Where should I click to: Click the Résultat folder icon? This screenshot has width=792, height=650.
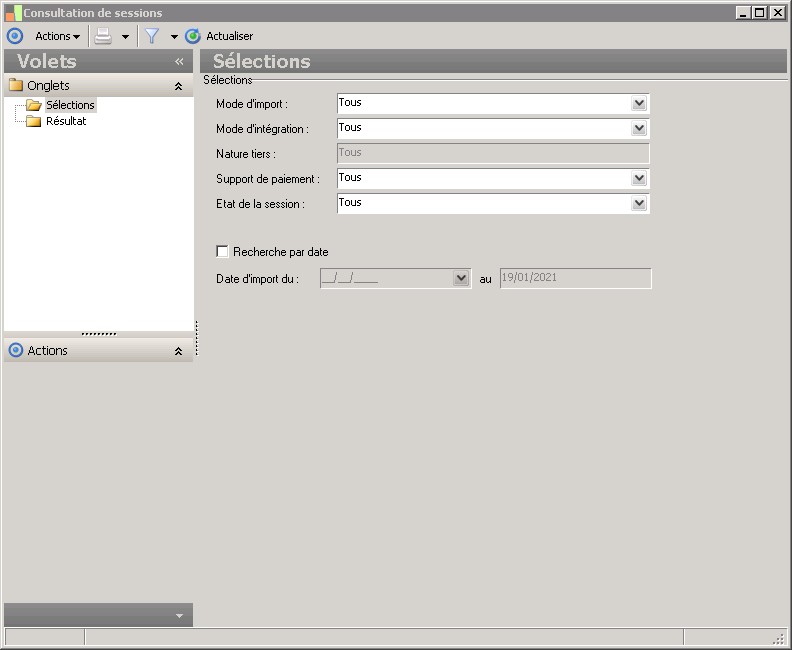pyautogui.click(x=33, y=121)
